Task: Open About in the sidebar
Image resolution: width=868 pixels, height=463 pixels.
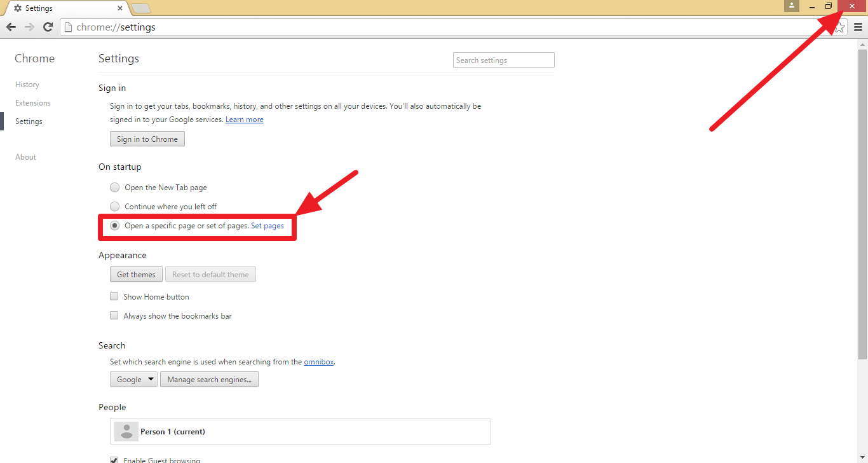Action: (x=25, y=157)
